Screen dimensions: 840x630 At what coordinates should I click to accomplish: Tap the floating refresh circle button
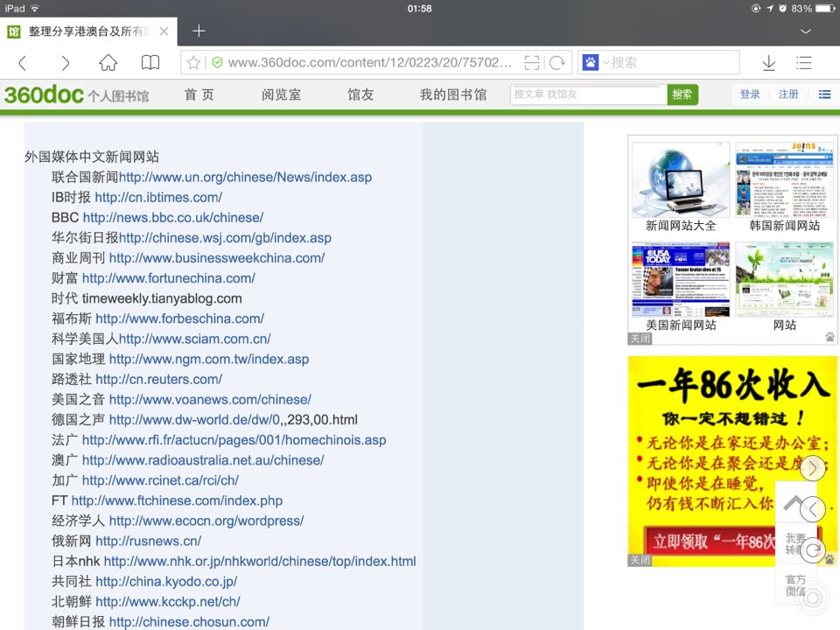(813, 550)
